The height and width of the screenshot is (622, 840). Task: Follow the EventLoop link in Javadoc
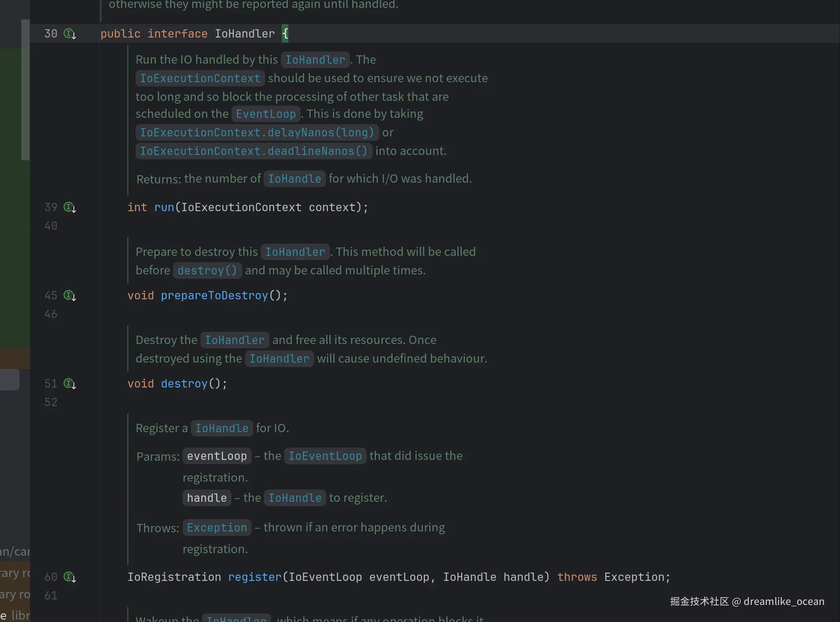click(x=266, y=114)
